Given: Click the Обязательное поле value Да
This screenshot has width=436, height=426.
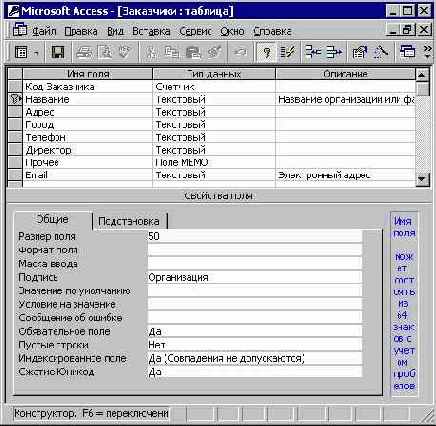Looking at the screenshot, I should pyautogui.click(x=255, y=331).
